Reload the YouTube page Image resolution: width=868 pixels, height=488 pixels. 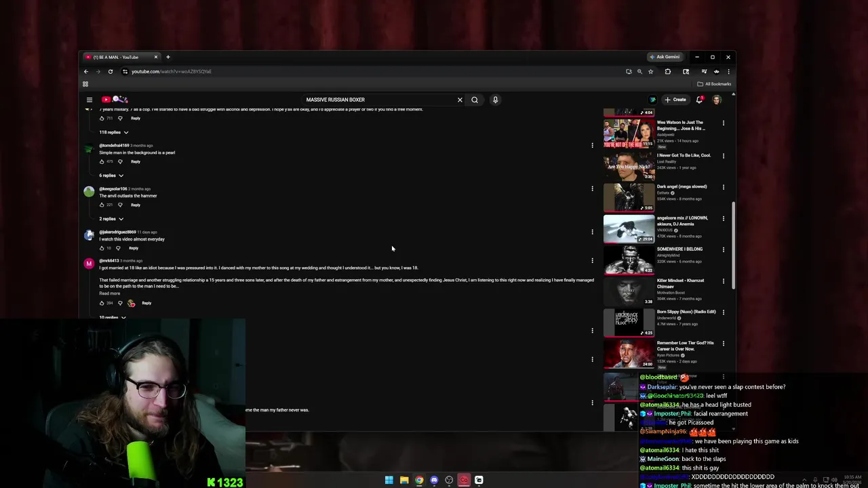(110, 71)
